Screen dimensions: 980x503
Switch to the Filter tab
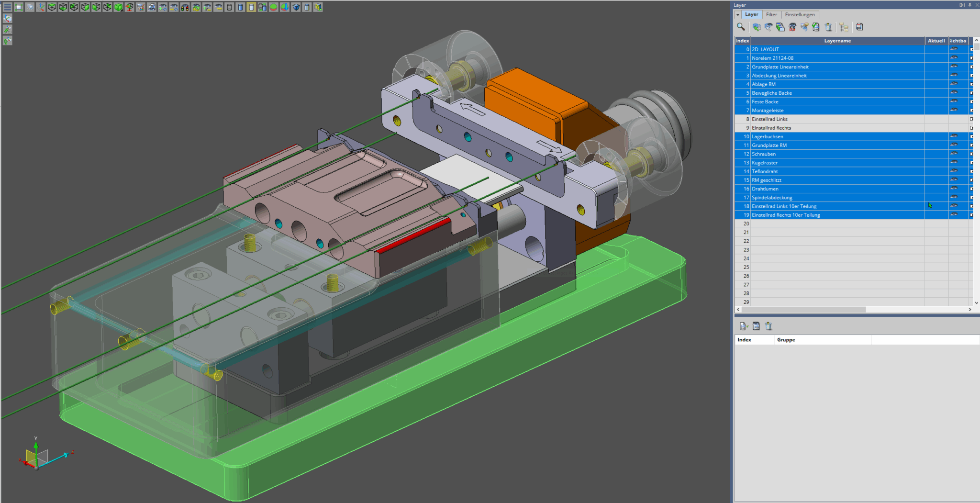point(771,15)
